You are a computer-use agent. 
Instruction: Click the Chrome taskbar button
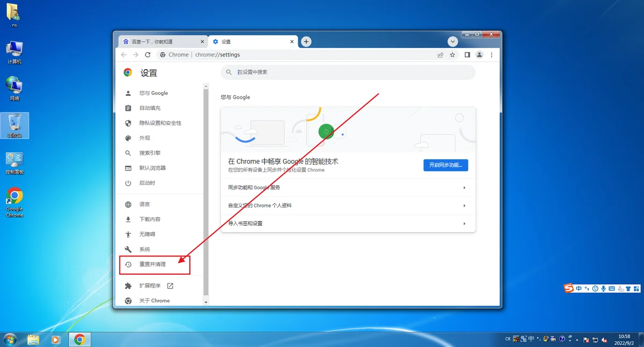coord(79,339)
